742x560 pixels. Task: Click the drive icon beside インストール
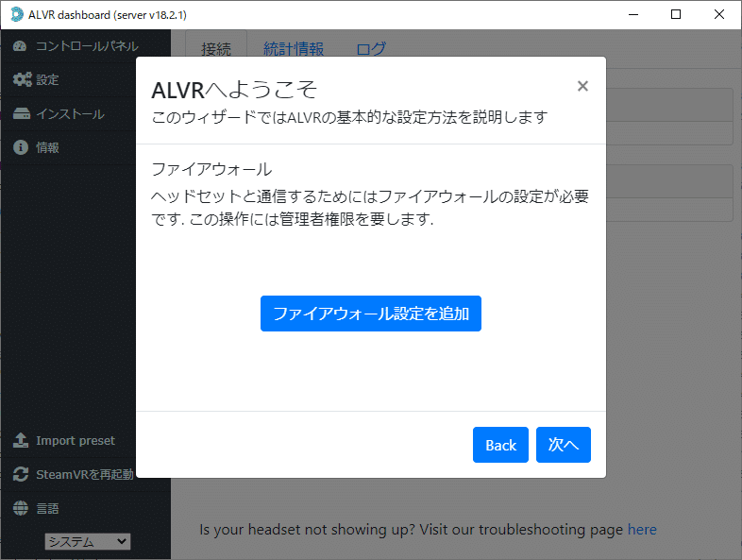click(x=22, y=113)
